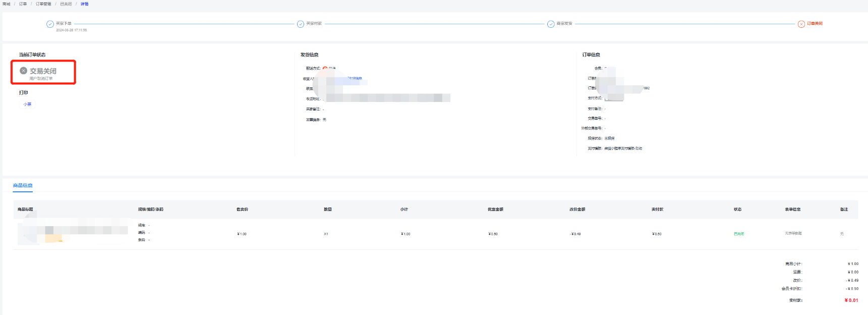Viewport: 868px width, 315px height.
Task: Click the 买家下单 step checkmark icon
Action: pyautogui.click(x=50, y=24)
